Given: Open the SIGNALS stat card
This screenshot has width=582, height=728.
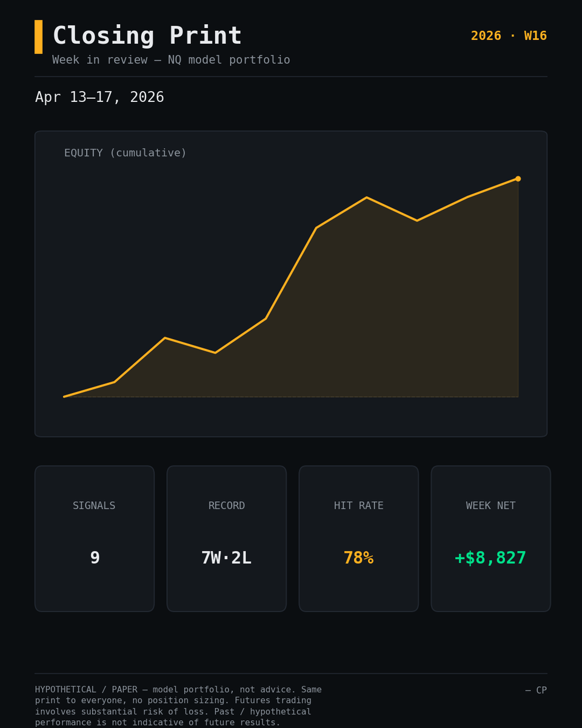Looking at the screenshot, I should click(x=95, y=539).
